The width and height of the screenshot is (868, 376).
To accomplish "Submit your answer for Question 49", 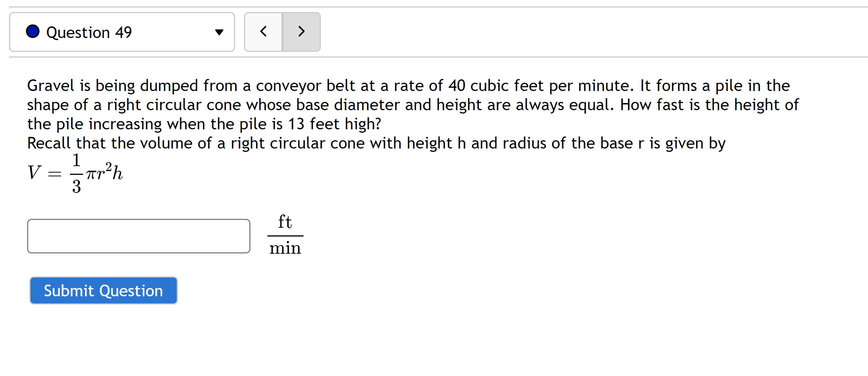I will click(103, 290).
